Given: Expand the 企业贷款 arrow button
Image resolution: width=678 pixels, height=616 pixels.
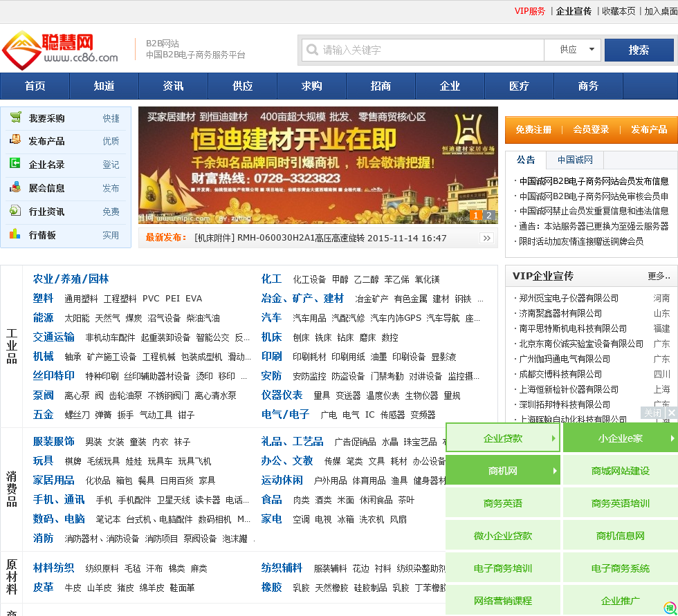Looking at the screenshot, I should pyautogui.click(x=503, y=438).
